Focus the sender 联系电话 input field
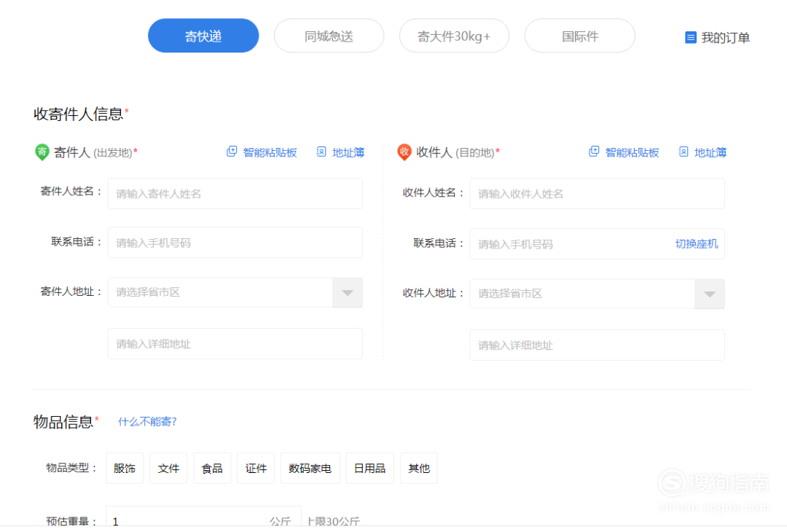 235,243
